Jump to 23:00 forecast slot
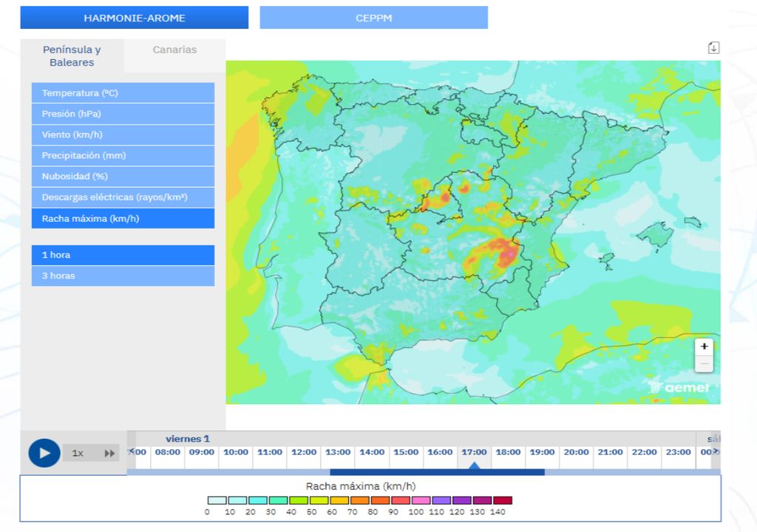This screenshot has height=532, width=757. pos(679,452)
